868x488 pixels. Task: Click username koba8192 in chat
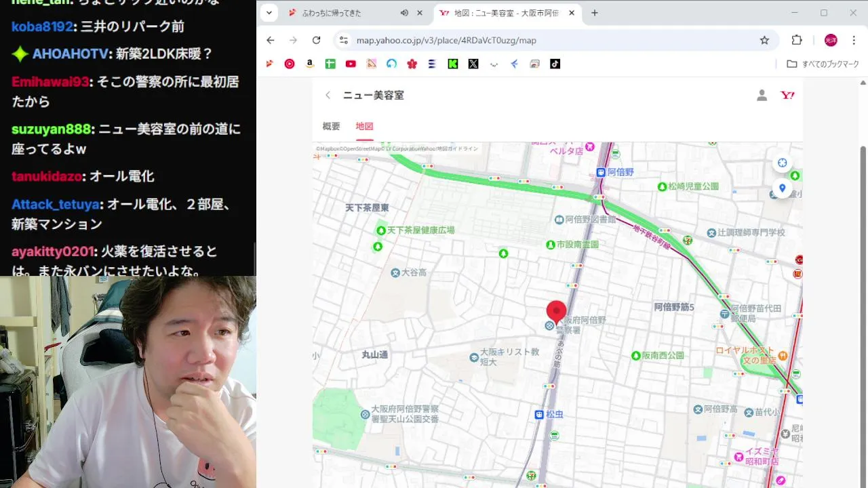coord(42,26)
